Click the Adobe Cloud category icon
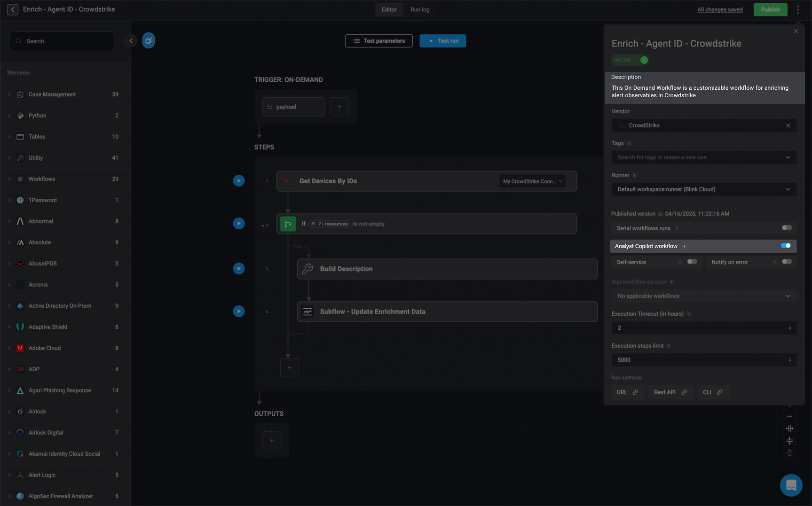This screenshot has width=812, height=506. coord(20,348)
